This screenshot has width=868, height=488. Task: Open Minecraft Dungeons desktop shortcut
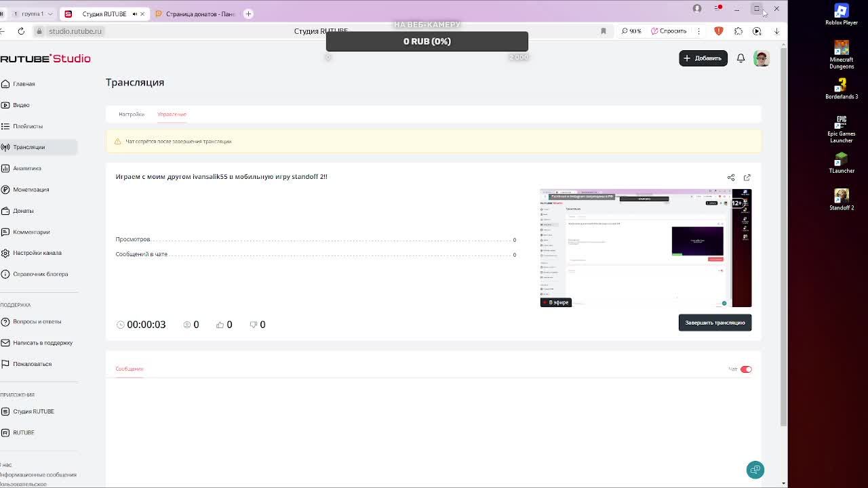pos(842,54)
